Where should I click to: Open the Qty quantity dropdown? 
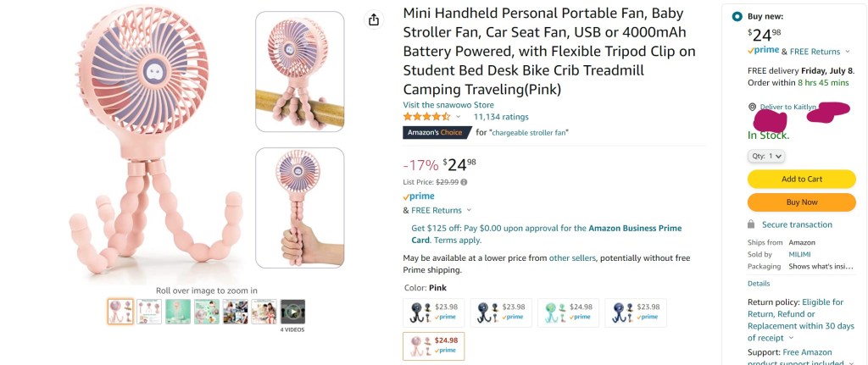tap(767, 156)
